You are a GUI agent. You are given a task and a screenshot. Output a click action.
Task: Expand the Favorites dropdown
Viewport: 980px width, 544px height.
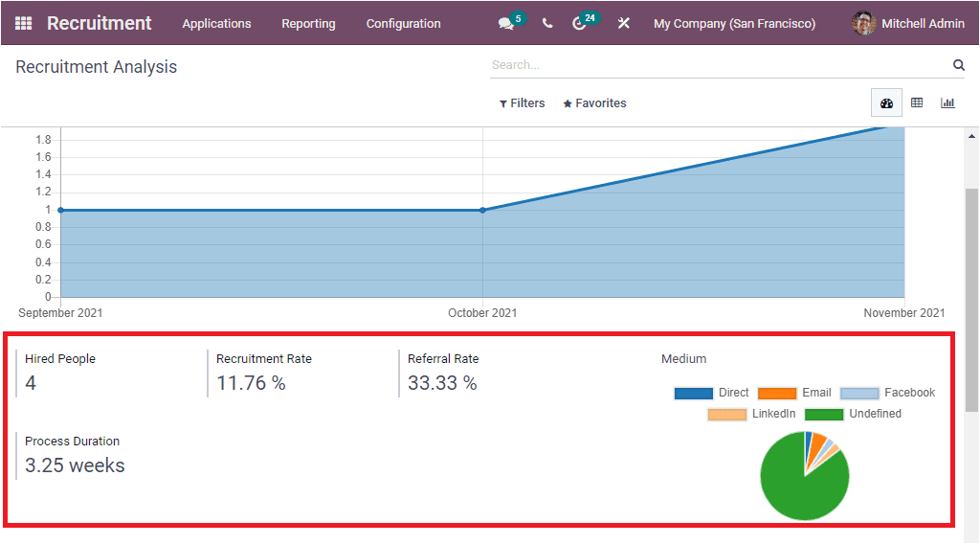tap(594, 103)
